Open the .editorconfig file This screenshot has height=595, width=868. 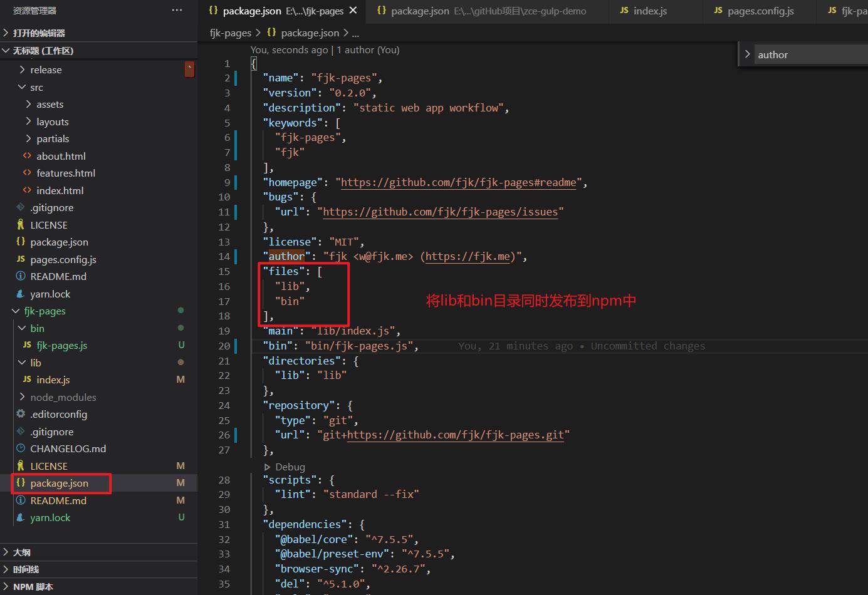point(59,414)
